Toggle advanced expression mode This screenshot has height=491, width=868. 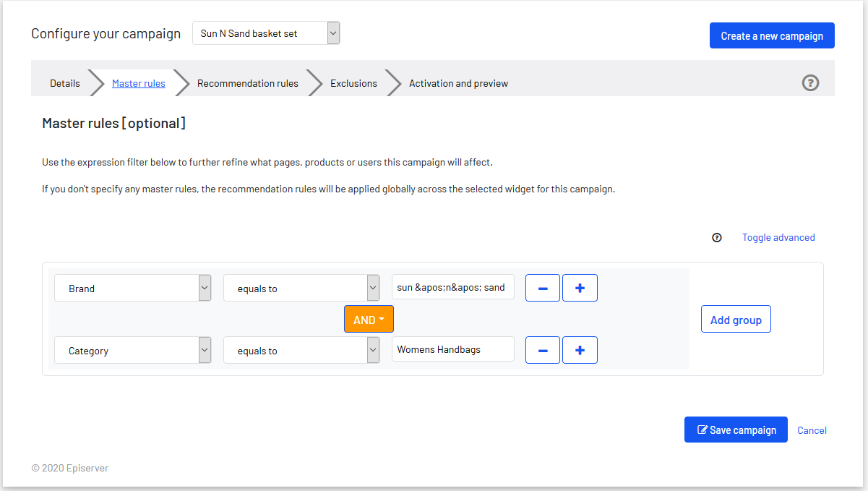coord(778,237)
